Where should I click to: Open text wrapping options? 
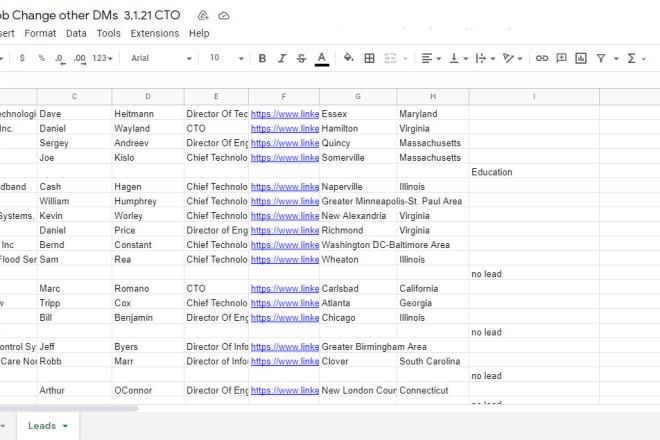pyautogui.click(x=485, y=58)
